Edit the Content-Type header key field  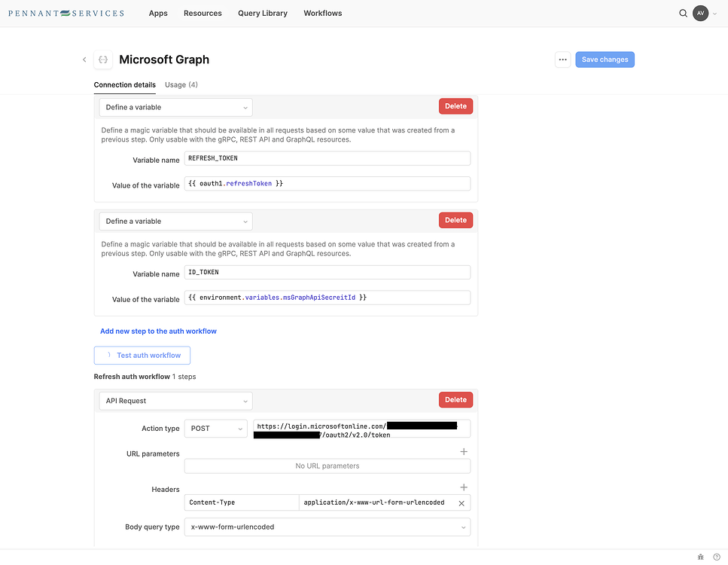click(x=242, y=502)
